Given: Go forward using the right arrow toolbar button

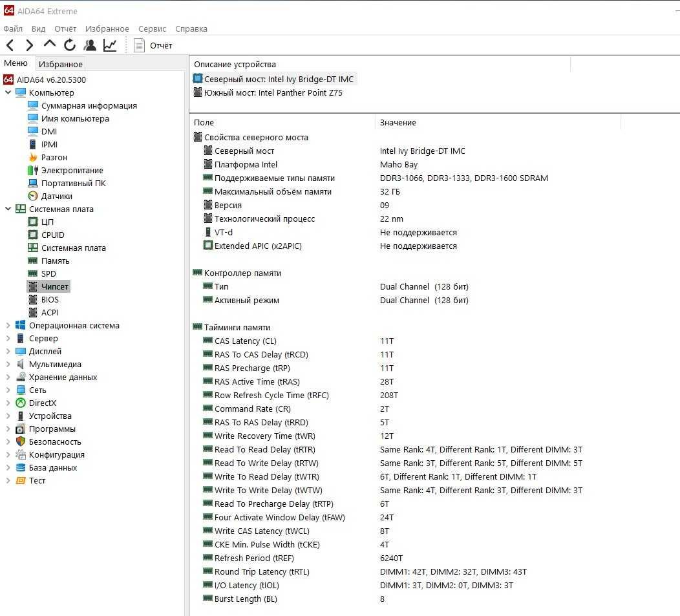Looking at the screenshot, I should pyautogui.click(x=30, y=45).
